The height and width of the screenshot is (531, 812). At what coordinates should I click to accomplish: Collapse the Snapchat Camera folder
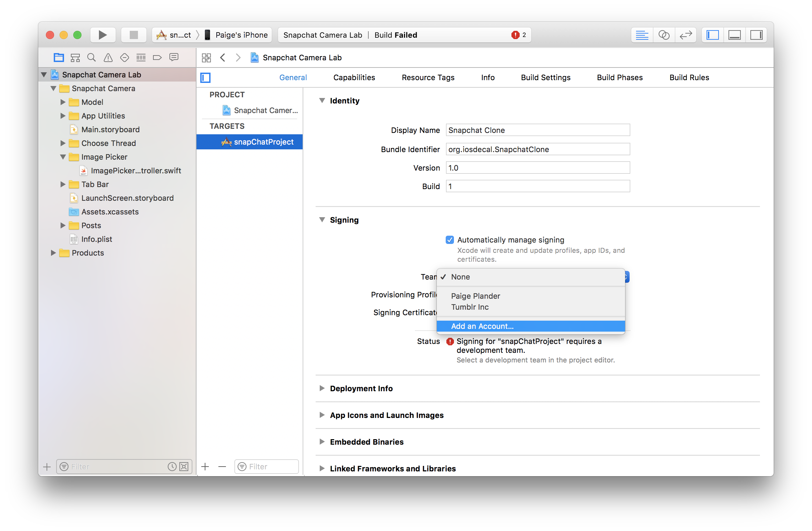(x=53, y=88)
